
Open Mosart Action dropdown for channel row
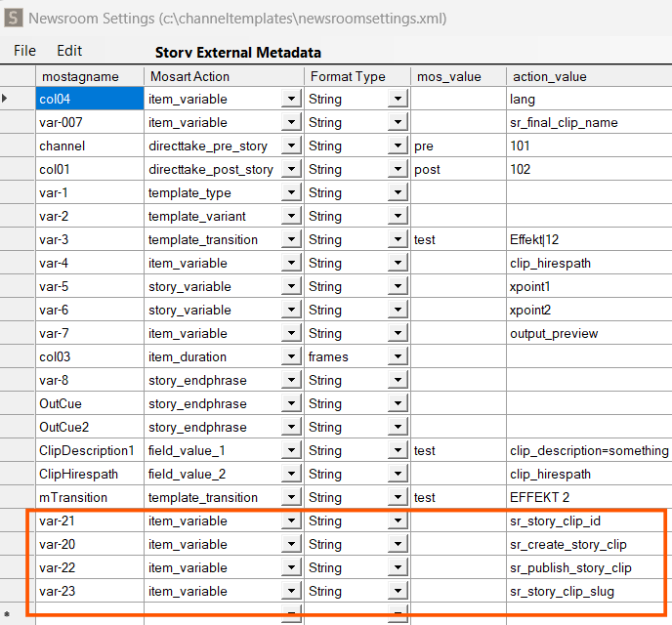pos(291,146)
